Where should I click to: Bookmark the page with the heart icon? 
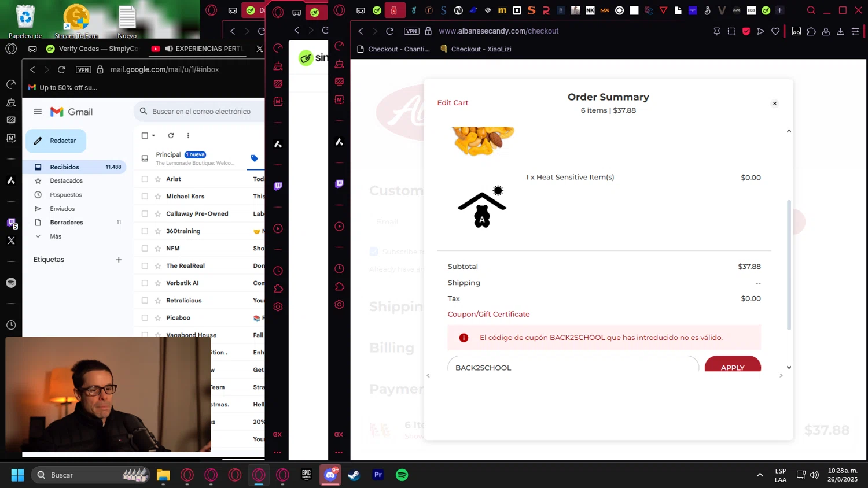pyautogui.click(x=775, y=31)
